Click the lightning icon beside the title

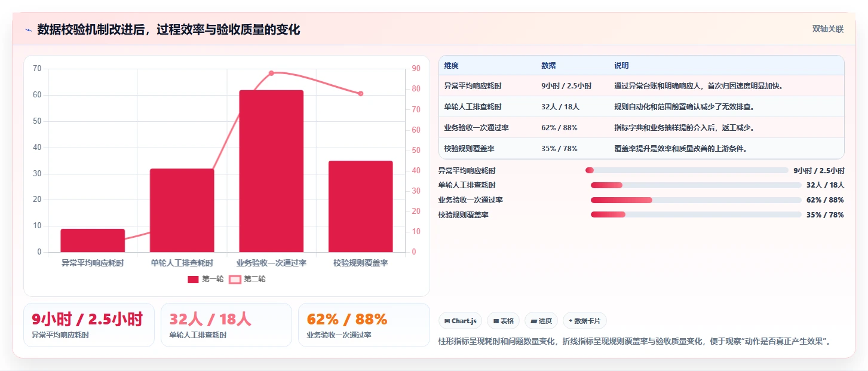coord(28,30)
